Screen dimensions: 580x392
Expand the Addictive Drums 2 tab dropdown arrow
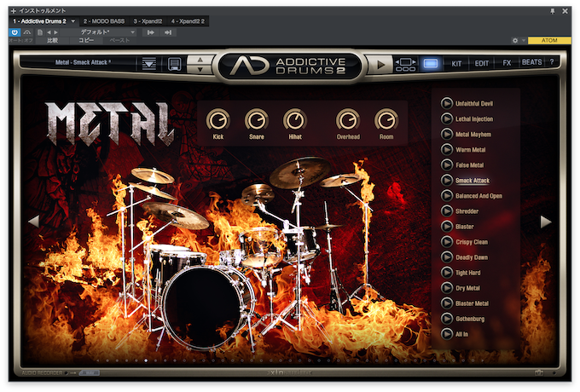tap(72, 21)
